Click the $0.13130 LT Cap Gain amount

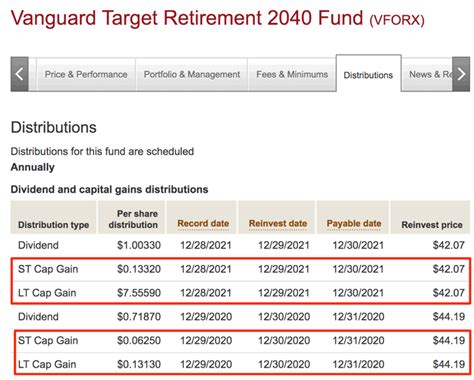click(139, 364)
